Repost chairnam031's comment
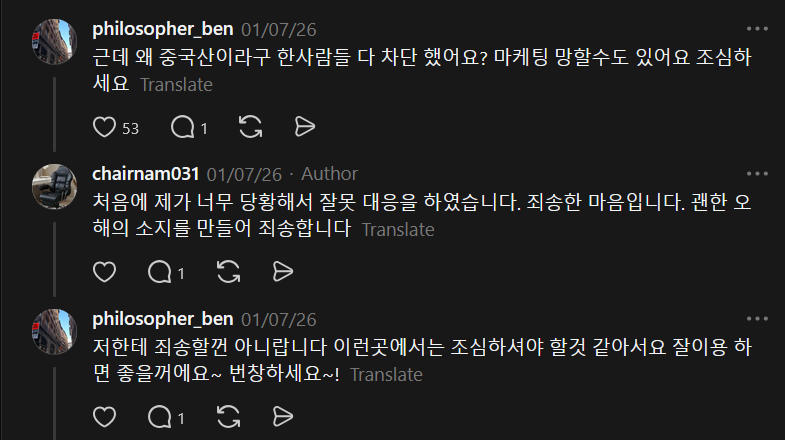Screen dimensions: 785x440 click(228, 272)
